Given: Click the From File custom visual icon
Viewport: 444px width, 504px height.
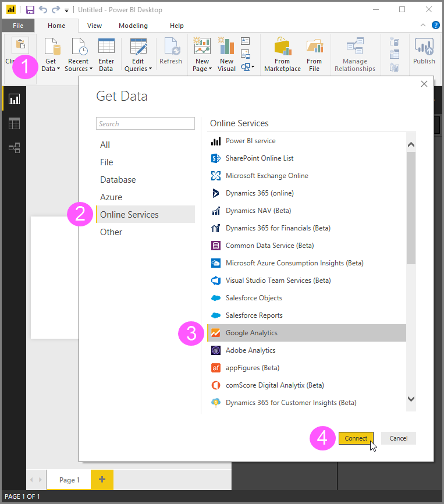Looking at the screenshot, I should click(315, 46).
